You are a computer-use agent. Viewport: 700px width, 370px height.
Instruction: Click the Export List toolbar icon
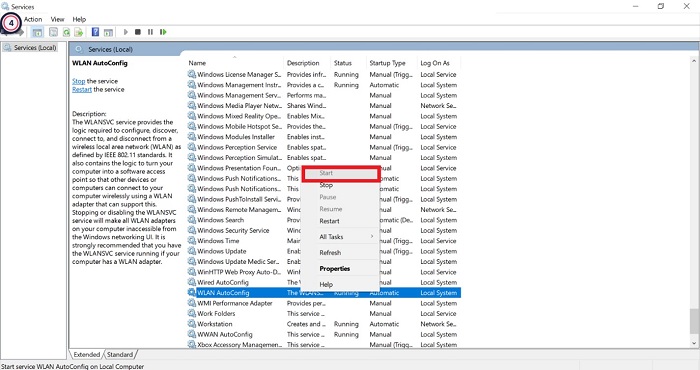(x=79, y=32)
